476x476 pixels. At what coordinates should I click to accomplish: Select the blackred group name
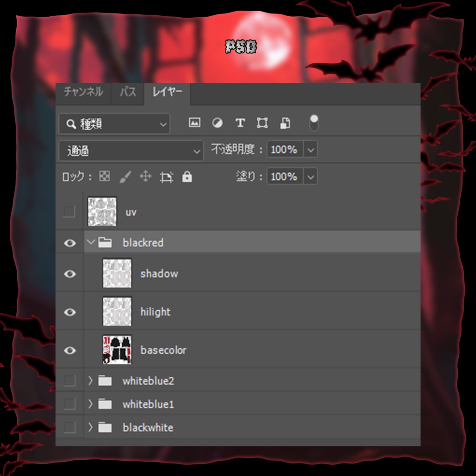(143, 243)
